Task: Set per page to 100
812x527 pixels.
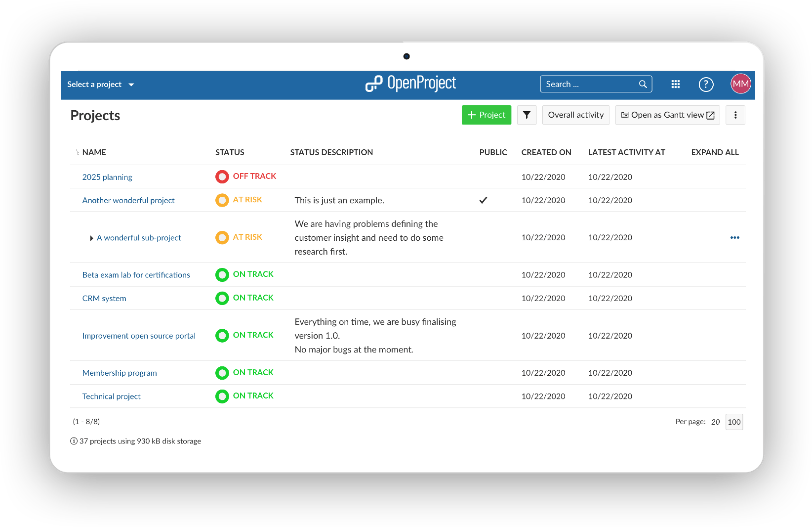Action: pos(734,422)
